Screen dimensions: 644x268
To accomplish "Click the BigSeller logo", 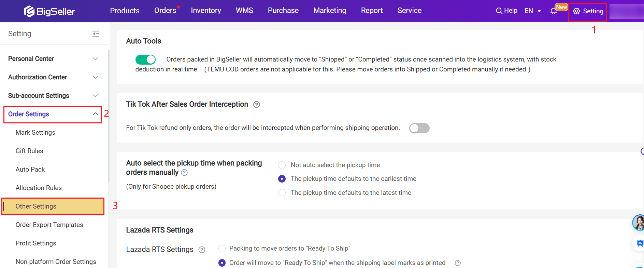I will pyautogui.click(x=49, y=11).
